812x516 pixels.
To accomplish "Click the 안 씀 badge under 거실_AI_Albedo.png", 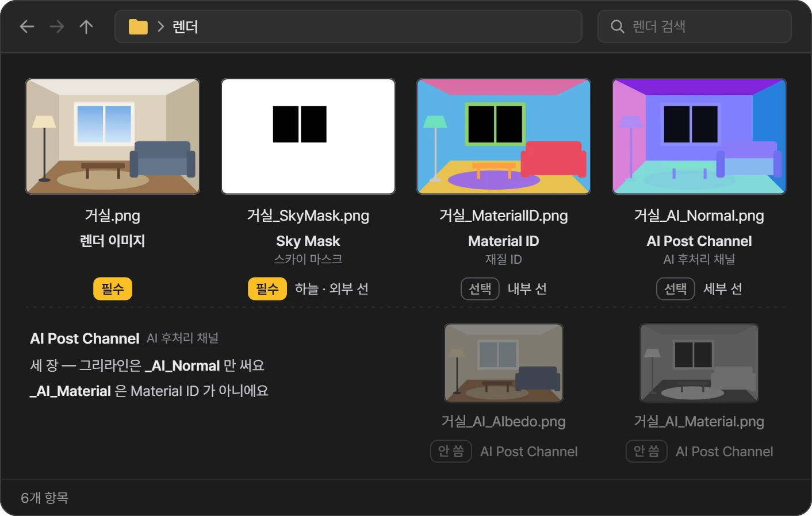I will point(451,451).
